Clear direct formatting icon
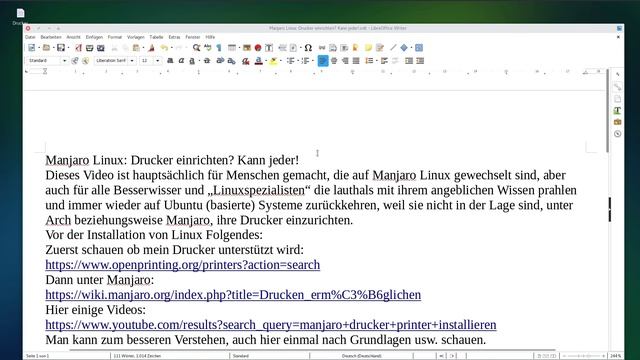The height and width of the screenshot is (360, 640). (245, 61)
